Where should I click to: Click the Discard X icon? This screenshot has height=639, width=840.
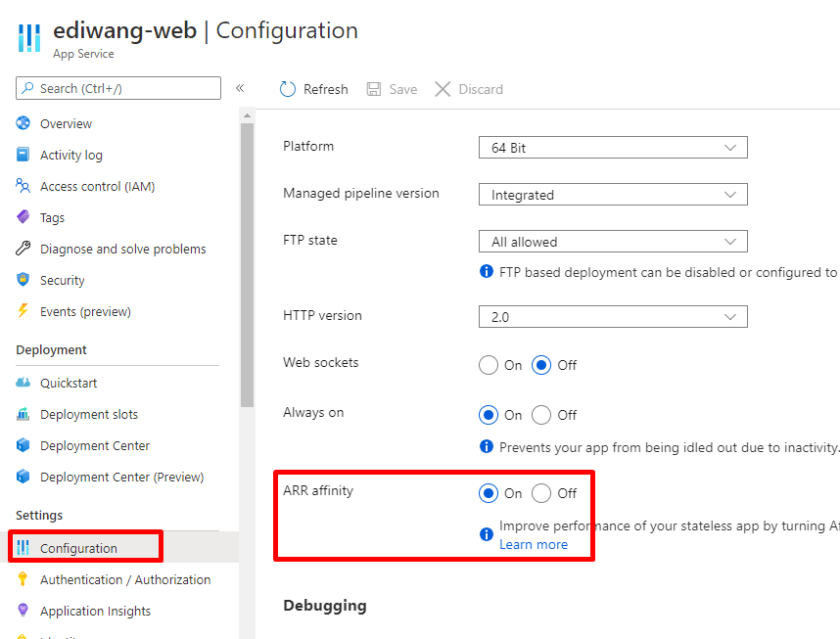coord(443,89)
